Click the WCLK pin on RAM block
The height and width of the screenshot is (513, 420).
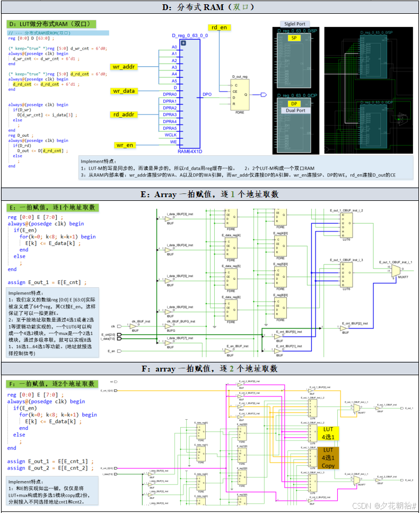[x=171, y=135]
